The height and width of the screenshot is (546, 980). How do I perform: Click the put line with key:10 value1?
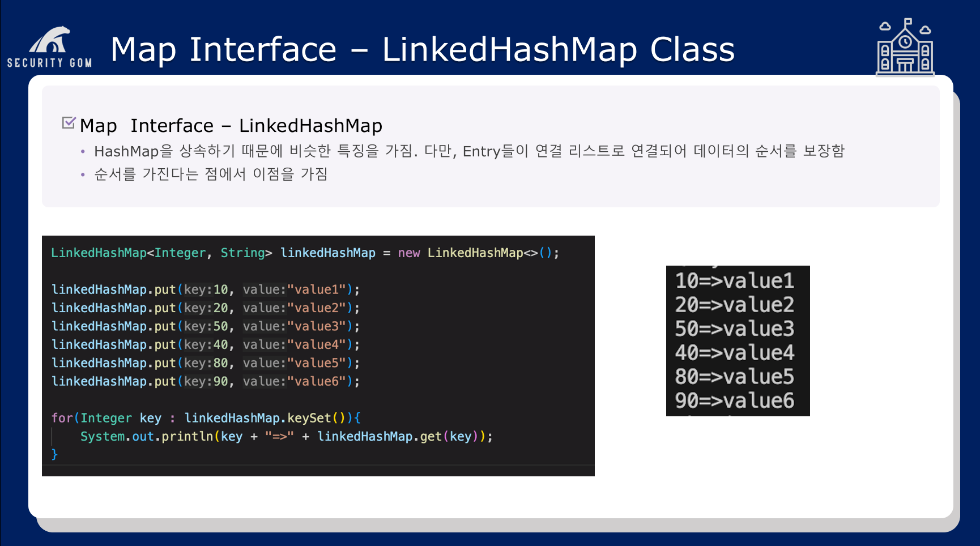point(206,289)
